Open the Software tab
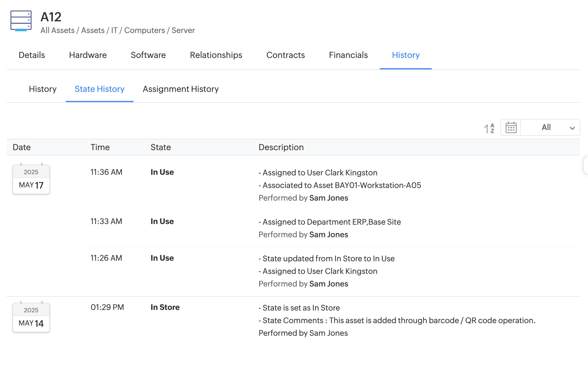The height and width of the screenshot is (373, 588). (148, 55)
